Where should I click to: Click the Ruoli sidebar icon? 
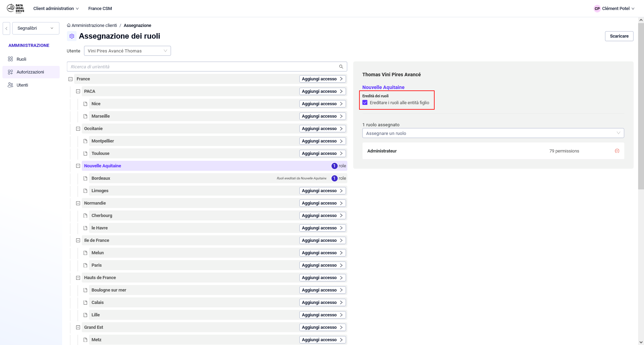point(10,59)
